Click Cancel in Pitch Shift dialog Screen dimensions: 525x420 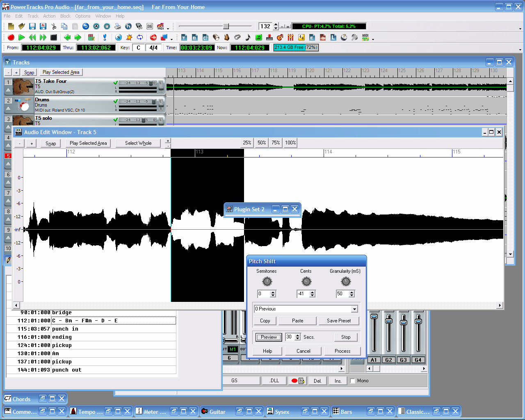304,351
